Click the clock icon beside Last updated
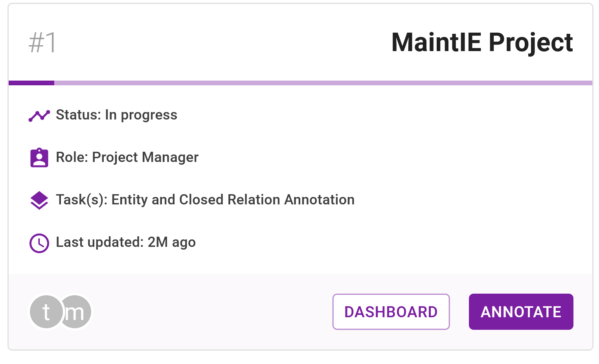Screen dimensions: 599x364 tap(39, 243)
